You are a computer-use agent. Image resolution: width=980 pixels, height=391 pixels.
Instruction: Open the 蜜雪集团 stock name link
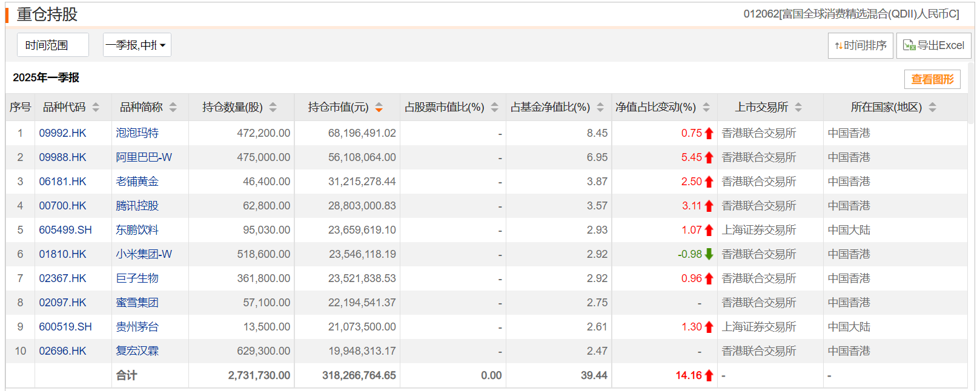coord(137,303)
